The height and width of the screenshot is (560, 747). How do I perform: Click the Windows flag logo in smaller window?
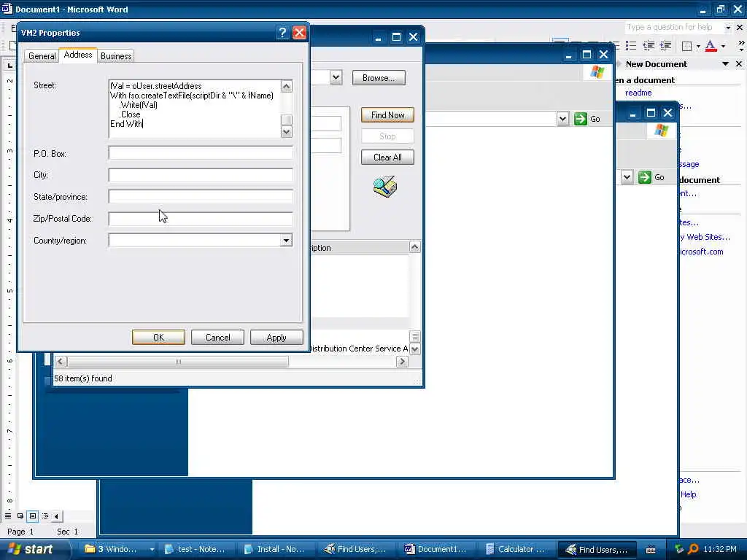coord(661,130)
